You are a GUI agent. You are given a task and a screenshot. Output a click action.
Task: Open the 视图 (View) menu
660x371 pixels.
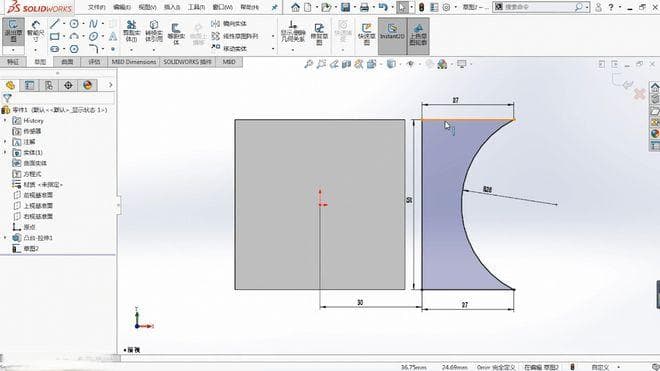[x=147, y=7]
